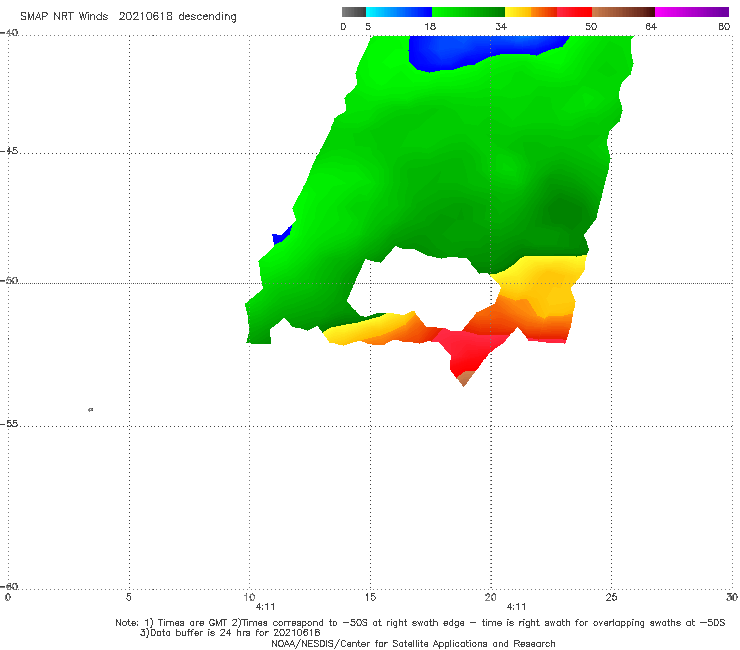Click the '4:11' time under longitude 10
Screen dimensions: 740x650
coord(265,607)
